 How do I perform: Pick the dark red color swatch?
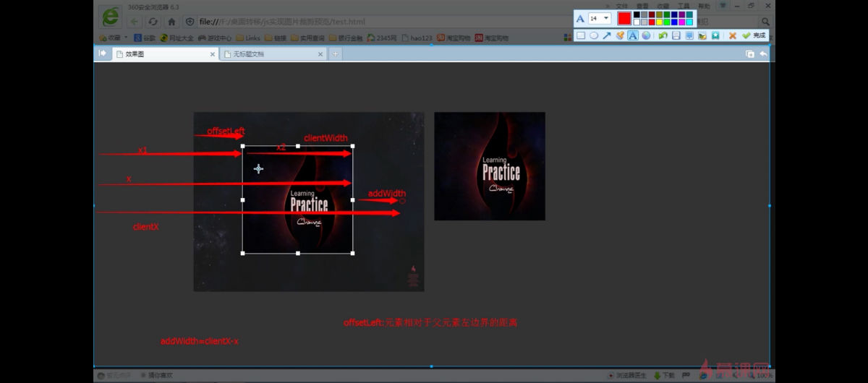[x=652, y=14]
